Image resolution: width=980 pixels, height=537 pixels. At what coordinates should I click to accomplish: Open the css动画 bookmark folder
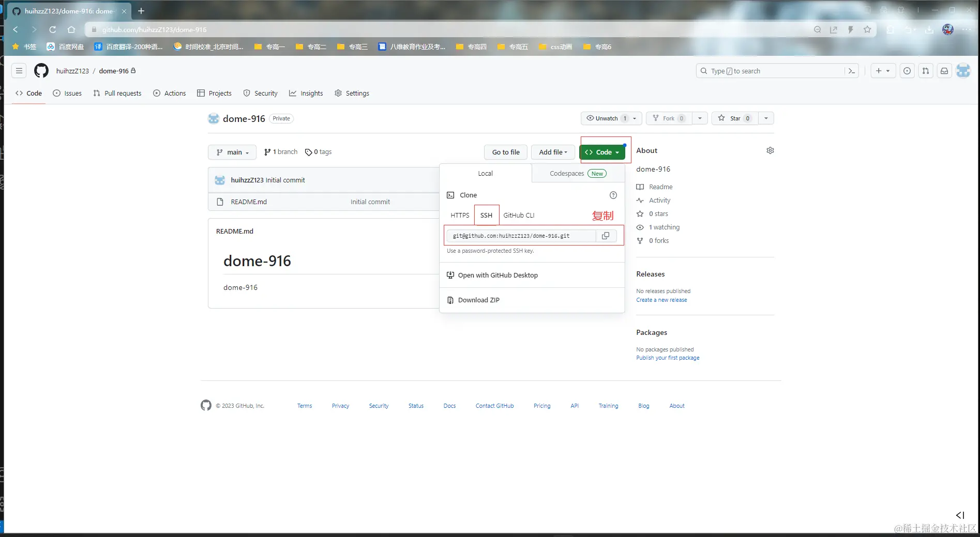[x=555, y=47]
